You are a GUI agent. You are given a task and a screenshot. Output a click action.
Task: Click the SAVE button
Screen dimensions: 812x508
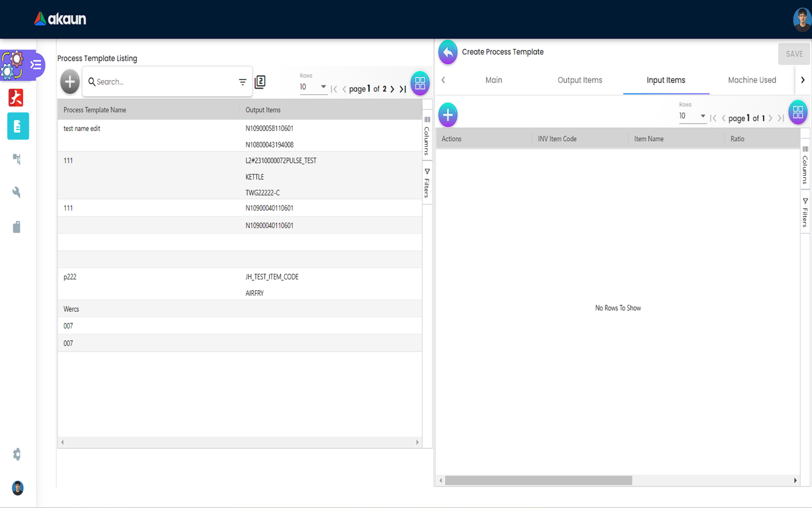tap(794, 54)
